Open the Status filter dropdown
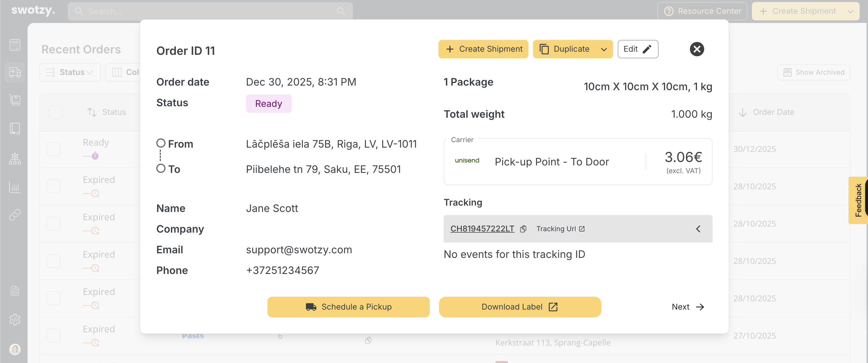The width and height of the screenshot is (868, 363). (x=70, y=72)
